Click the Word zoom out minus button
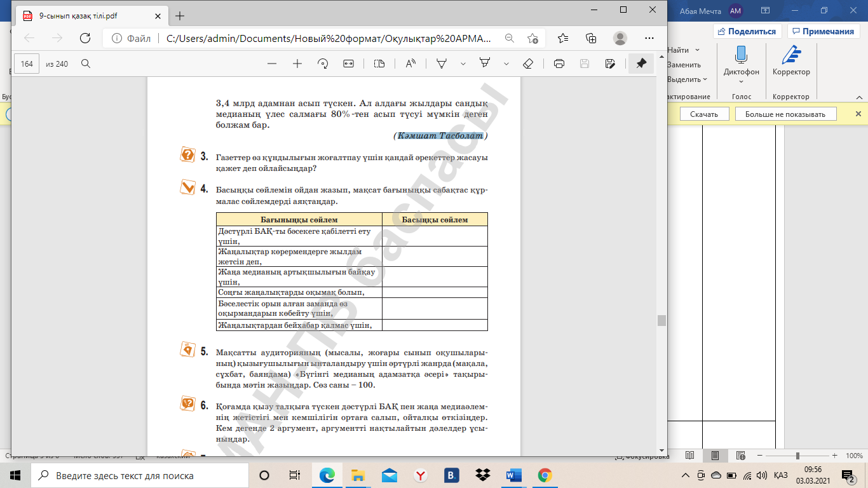868x488 pixels. click(760, 456)
